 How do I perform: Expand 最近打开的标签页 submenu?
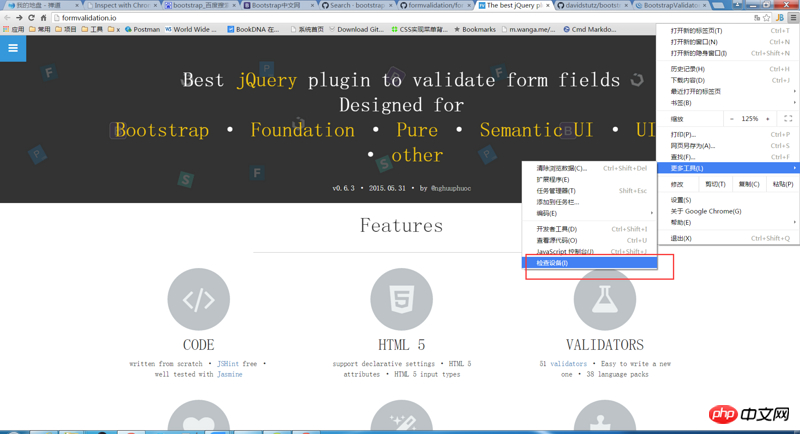click(728, 91)
